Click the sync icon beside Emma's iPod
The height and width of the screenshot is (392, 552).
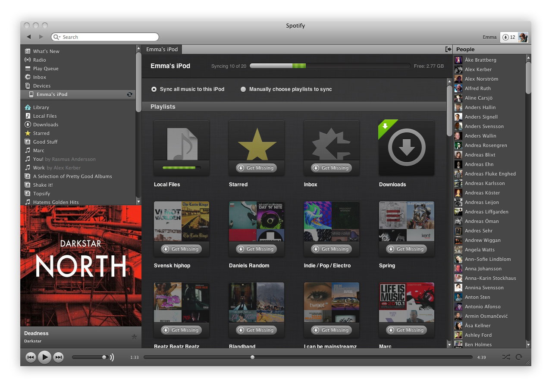coord(129,94)
